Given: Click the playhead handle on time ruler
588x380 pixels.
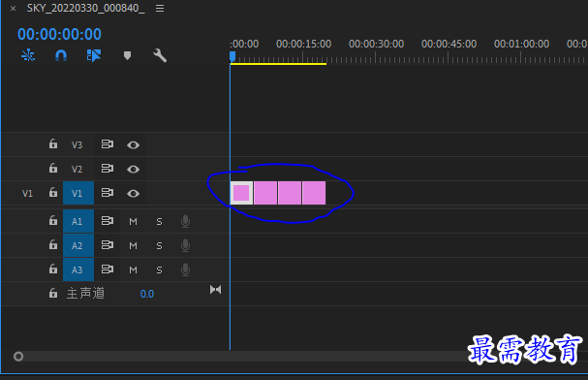Looking at the screenshot, I should (x=232, y=56).
